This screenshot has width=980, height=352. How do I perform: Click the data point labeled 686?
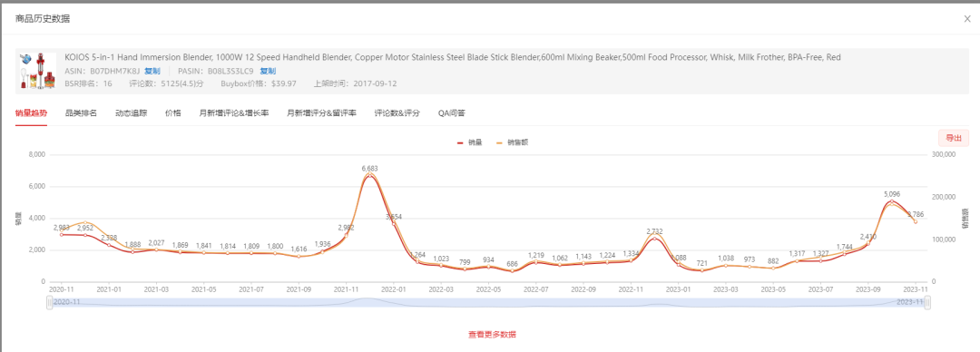point(512,270)
